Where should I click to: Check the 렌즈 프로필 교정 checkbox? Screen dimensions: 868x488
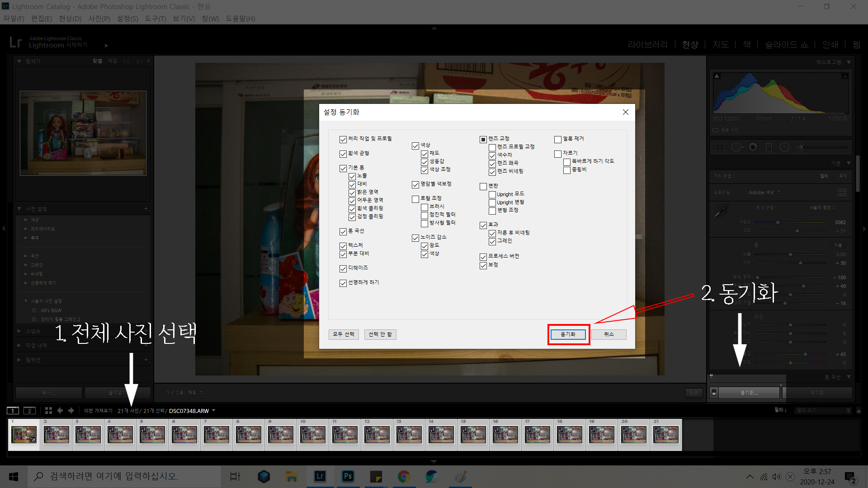pyautogui.click(x=492, y=148)
